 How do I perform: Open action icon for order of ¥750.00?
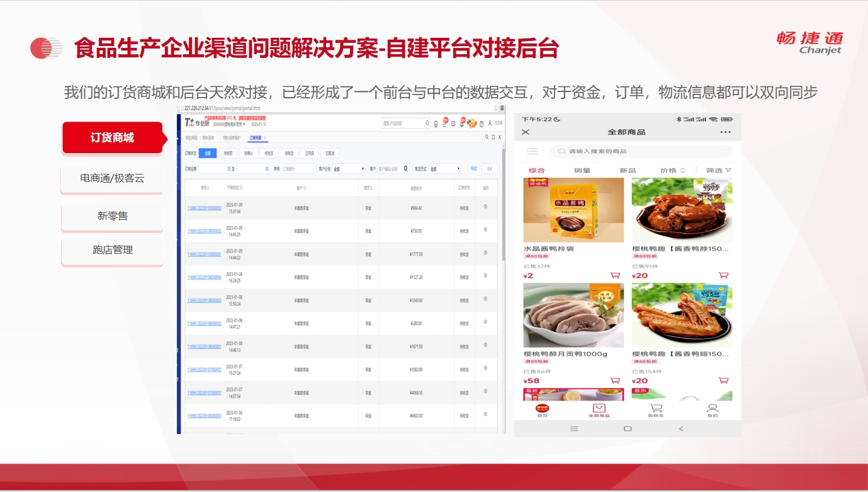point(485,230)
